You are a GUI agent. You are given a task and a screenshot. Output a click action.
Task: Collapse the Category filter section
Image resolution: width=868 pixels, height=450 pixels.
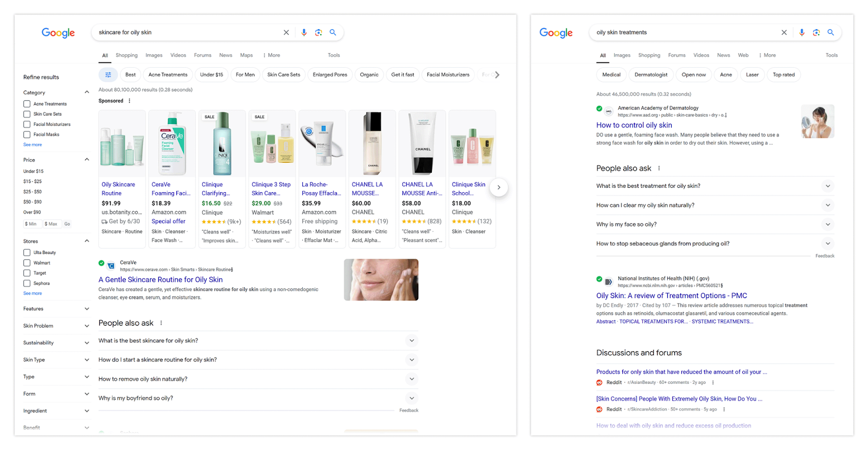pos(87,92)
